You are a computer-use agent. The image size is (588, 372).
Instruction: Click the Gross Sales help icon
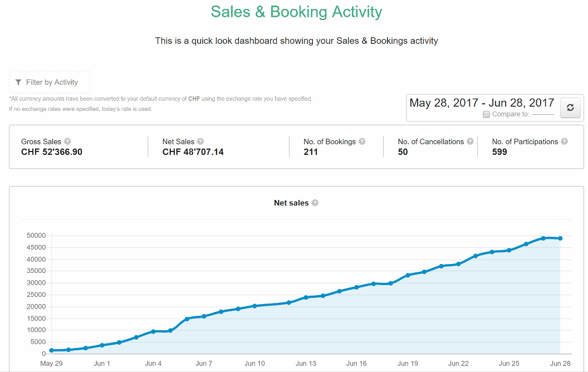[x=67, y=141]
